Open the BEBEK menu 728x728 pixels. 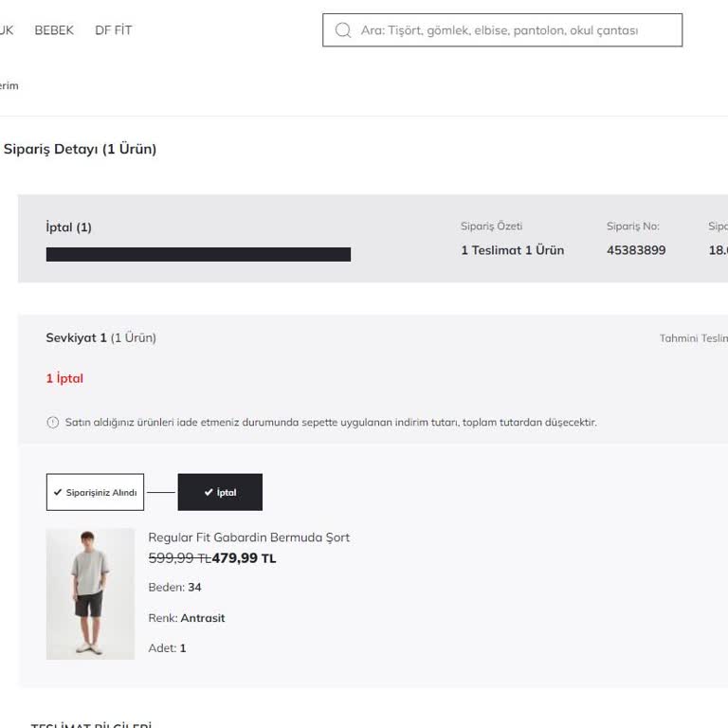point(54,30)
